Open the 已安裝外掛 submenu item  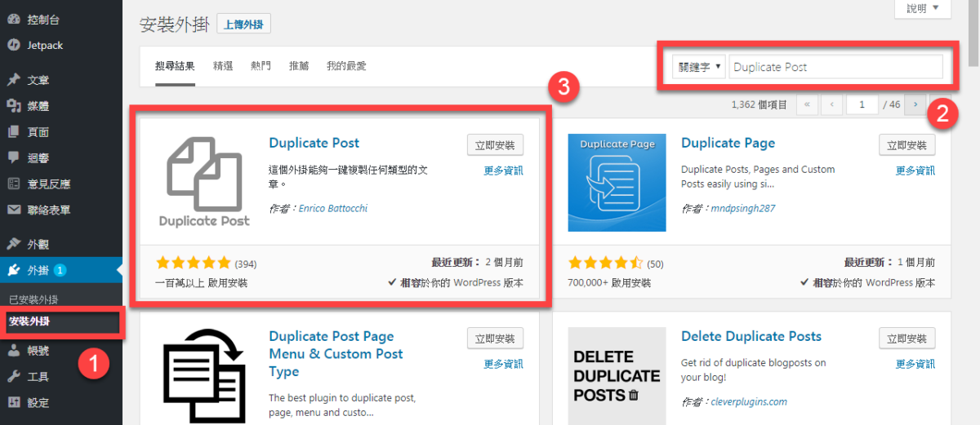tap(33, 299)
